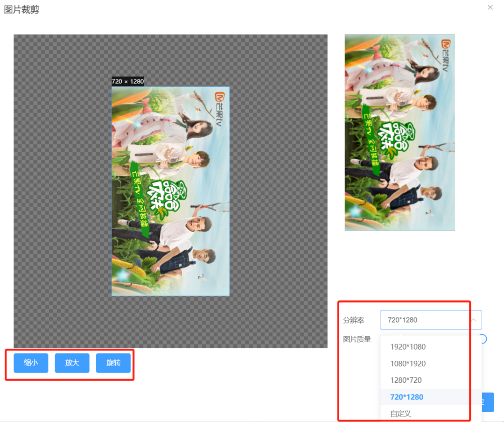Click the 旋转 button
This screenshot has height=422, width=504.
tap(113, 363)
